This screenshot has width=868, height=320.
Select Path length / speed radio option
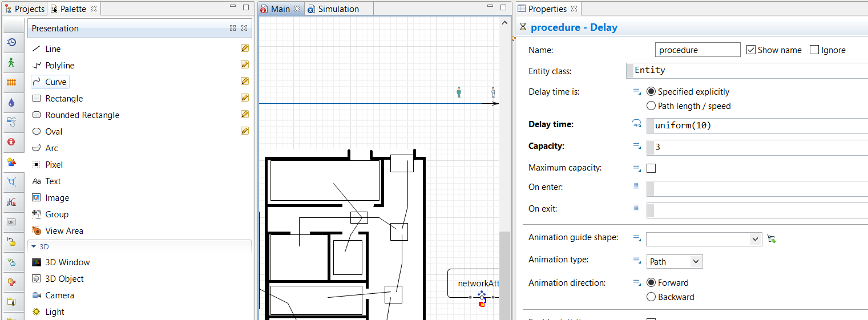point(651,106)
